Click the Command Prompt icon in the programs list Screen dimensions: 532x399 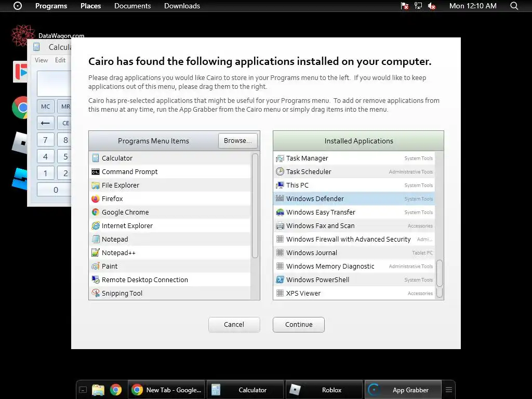(x=96, y=171)
